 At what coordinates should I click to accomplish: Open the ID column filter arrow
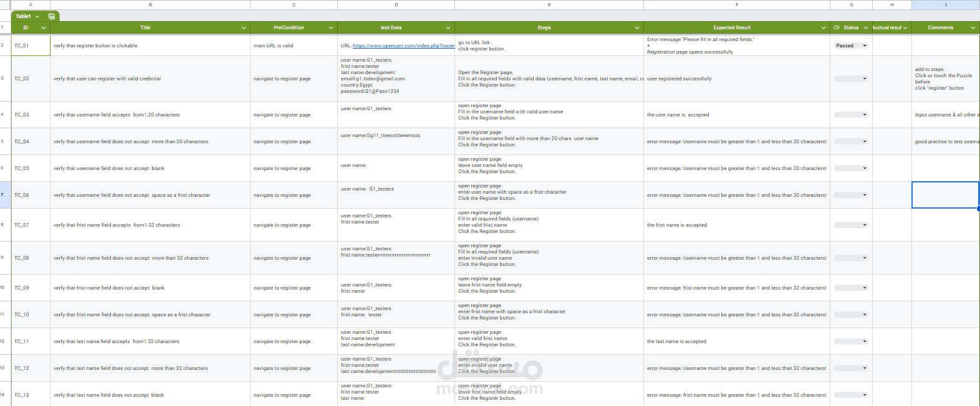point(44,27)
